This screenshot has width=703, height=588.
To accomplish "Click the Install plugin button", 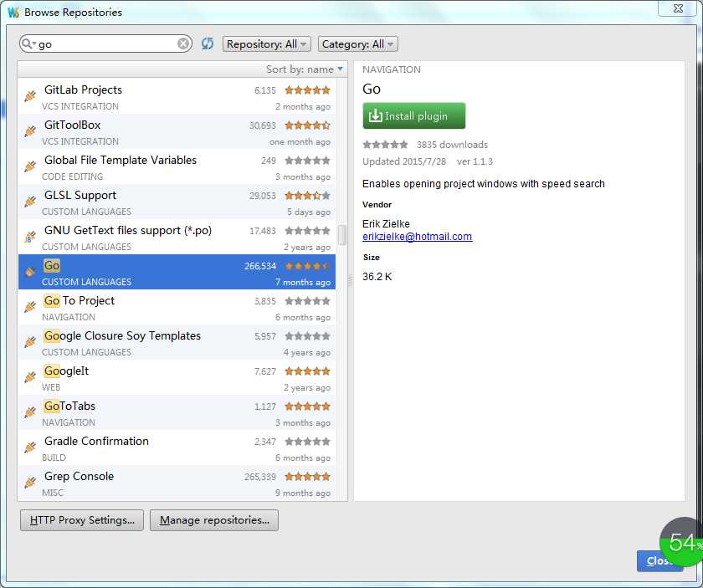I will pyautogui.click(x=413, y=115).
